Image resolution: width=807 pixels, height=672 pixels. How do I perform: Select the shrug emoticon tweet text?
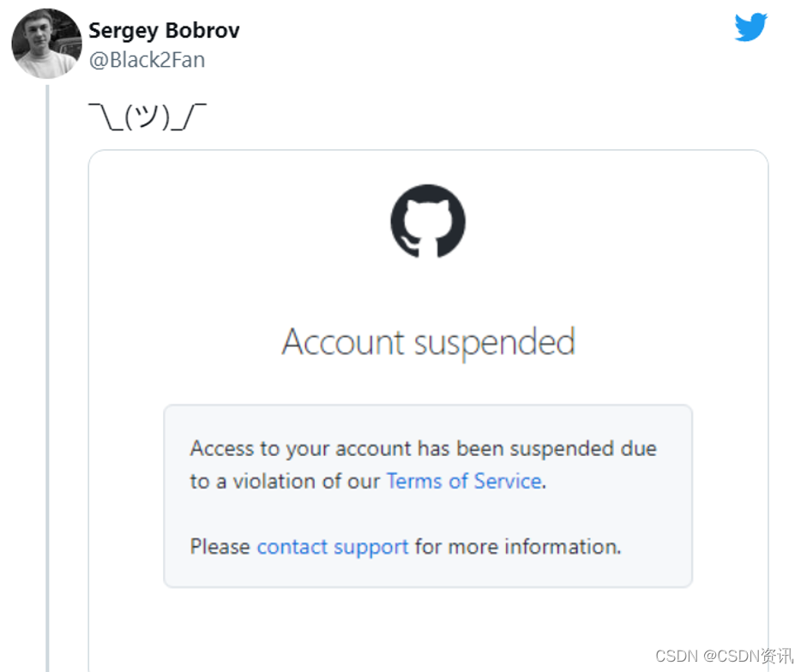[148, 116]
